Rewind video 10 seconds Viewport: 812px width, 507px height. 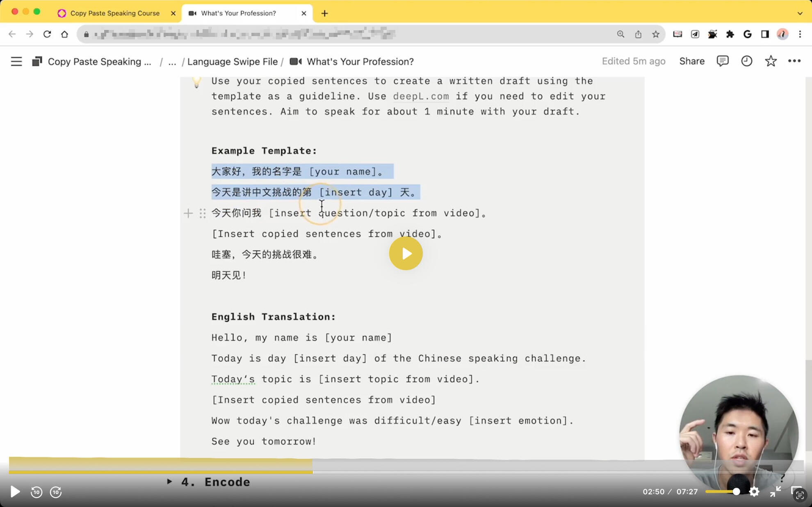[36, 491]
